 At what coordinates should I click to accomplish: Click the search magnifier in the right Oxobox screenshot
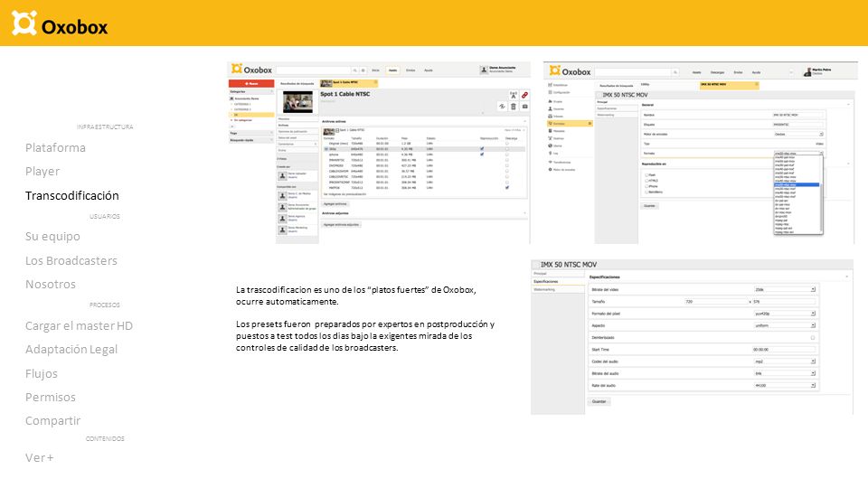675,72
